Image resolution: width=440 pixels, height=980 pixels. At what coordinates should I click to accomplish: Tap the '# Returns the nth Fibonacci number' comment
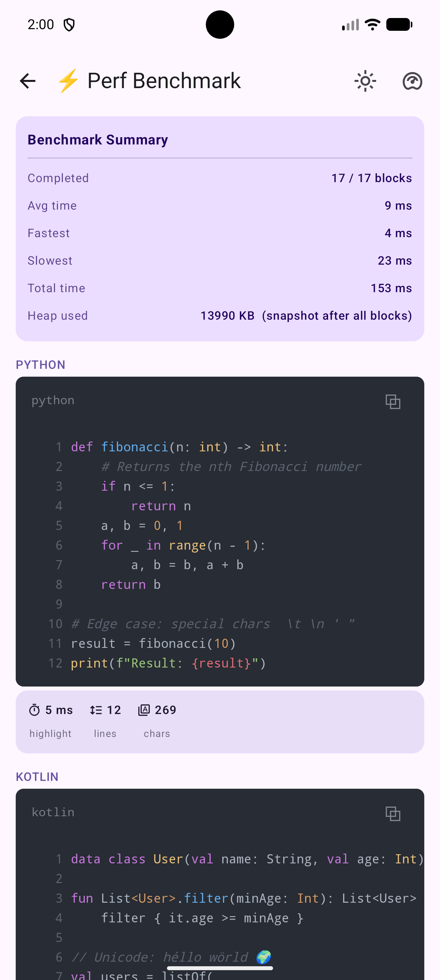coord(231,466)
